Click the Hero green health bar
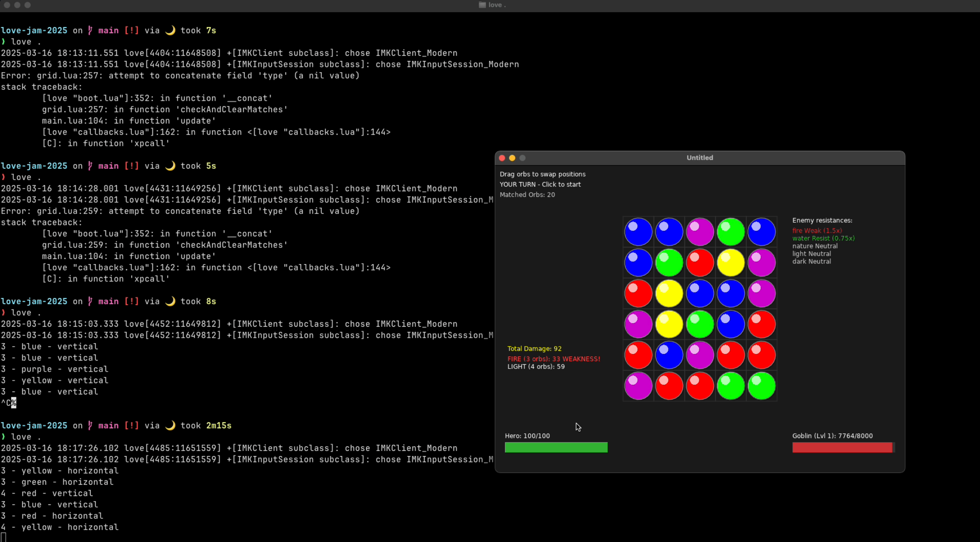This screenshot has width=980, height=542. pyautogui.click(x=556, y=447)
